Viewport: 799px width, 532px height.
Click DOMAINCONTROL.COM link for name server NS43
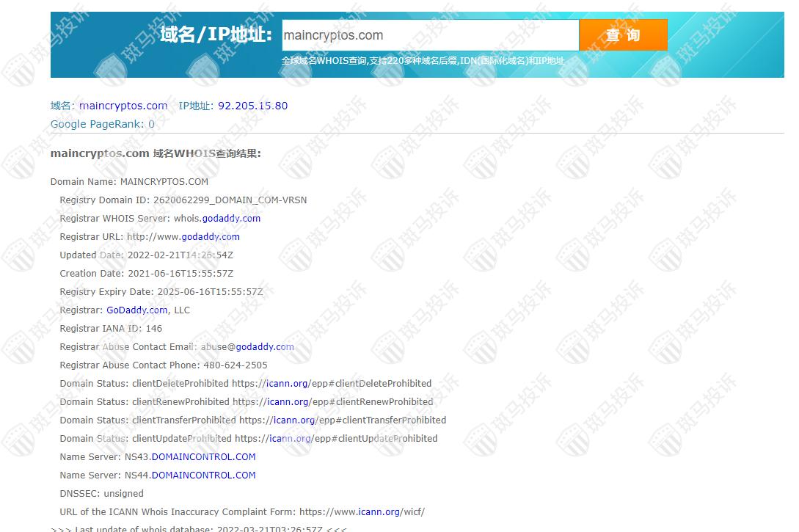click(x=203, y=456)
